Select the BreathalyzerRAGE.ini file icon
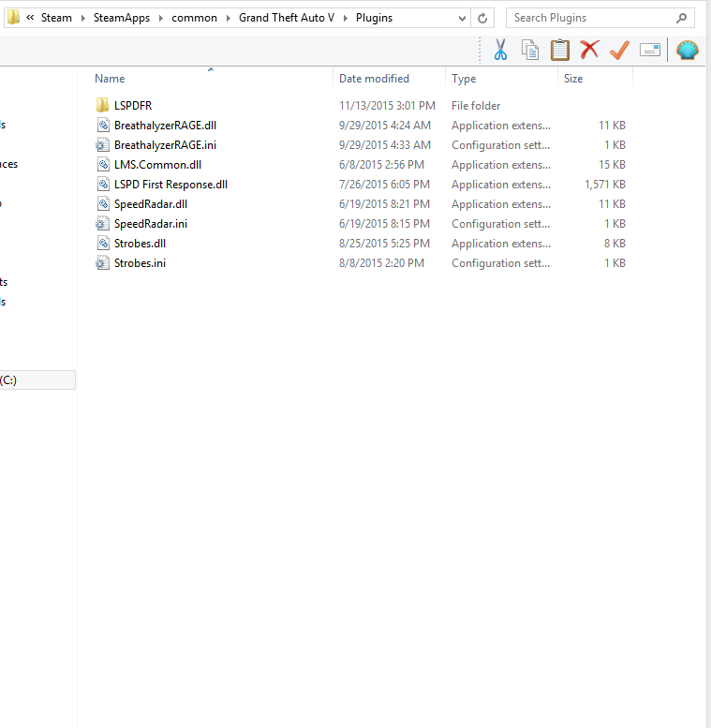711x728 pixels. coord(102,145)
